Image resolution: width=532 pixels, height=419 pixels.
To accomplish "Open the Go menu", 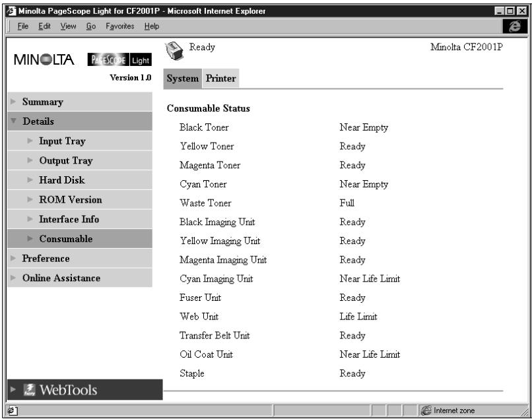I will (x=90, y=26).
